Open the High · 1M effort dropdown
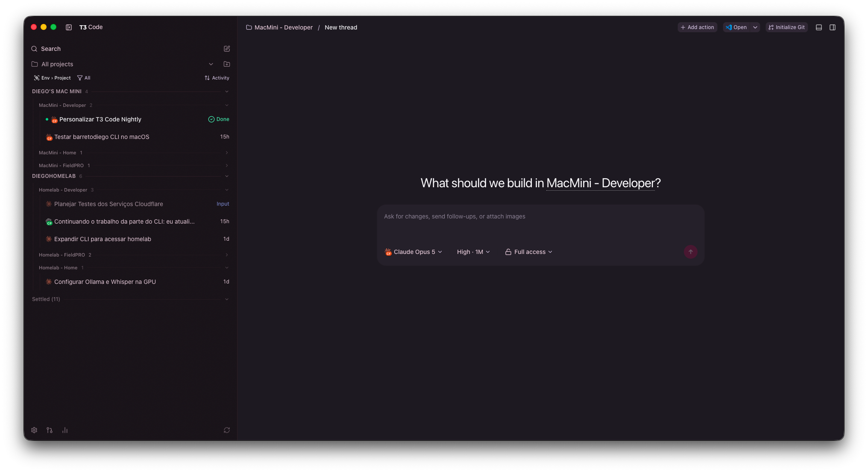 point(473,252)
